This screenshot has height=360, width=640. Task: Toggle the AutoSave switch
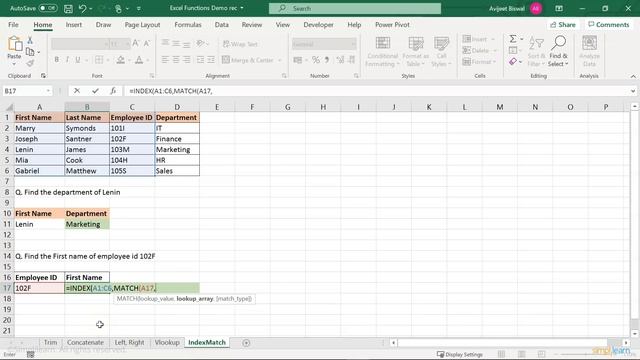point(48,8)
